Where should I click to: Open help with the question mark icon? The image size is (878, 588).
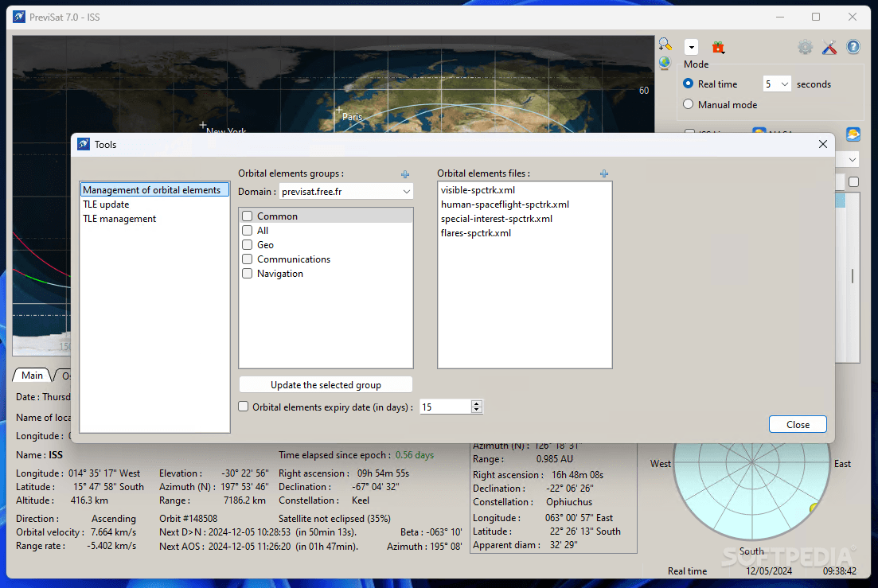point(853,47)
